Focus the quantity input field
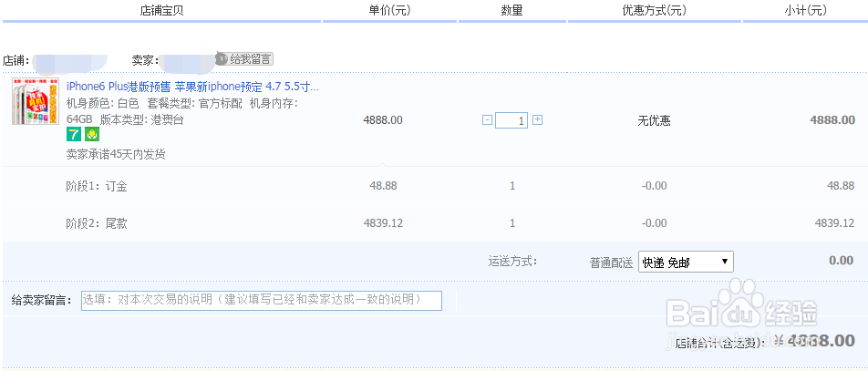868x371 pixels. (x=511, y=120)
